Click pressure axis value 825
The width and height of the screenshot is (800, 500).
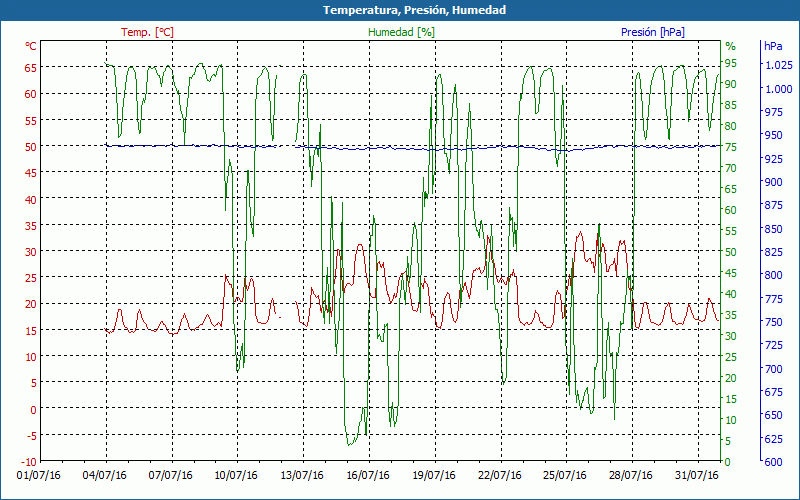(773, 252)
